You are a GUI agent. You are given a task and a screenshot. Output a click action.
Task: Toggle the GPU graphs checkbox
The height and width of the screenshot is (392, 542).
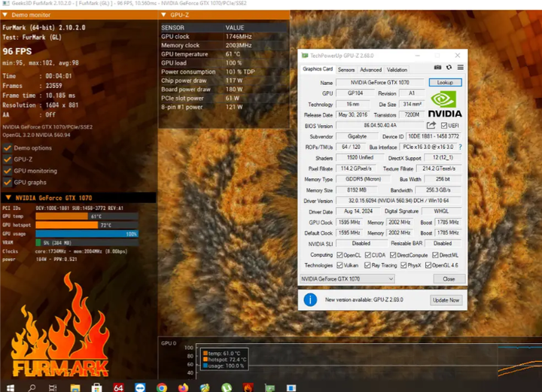[8, 182]
